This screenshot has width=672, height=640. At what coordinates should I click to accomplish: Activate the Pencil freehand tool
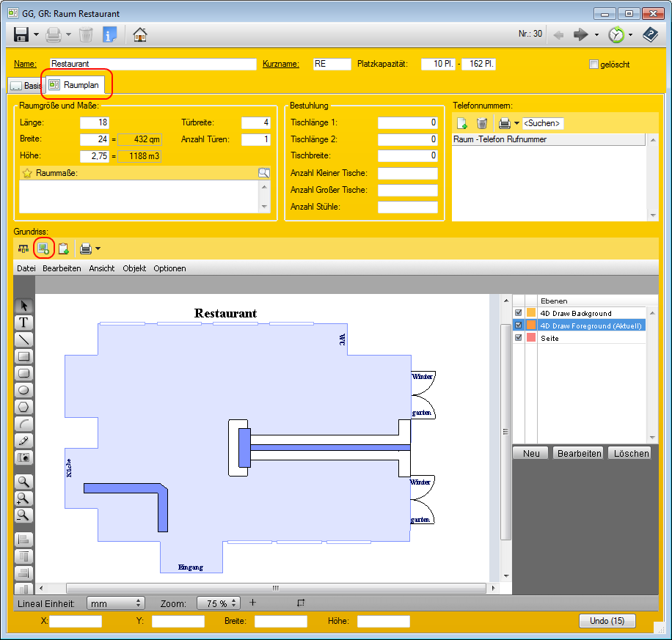24,441
